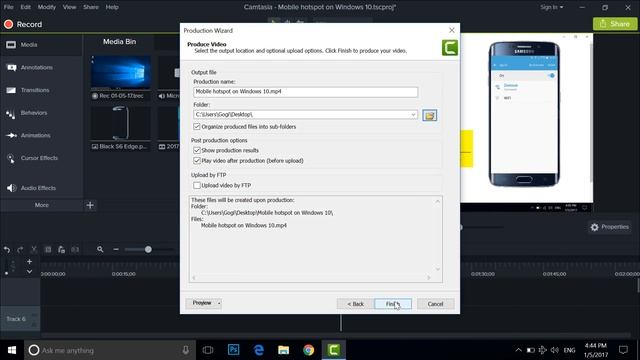
Task: Enable Upload video by FTP
Action: tap(197, 185)
